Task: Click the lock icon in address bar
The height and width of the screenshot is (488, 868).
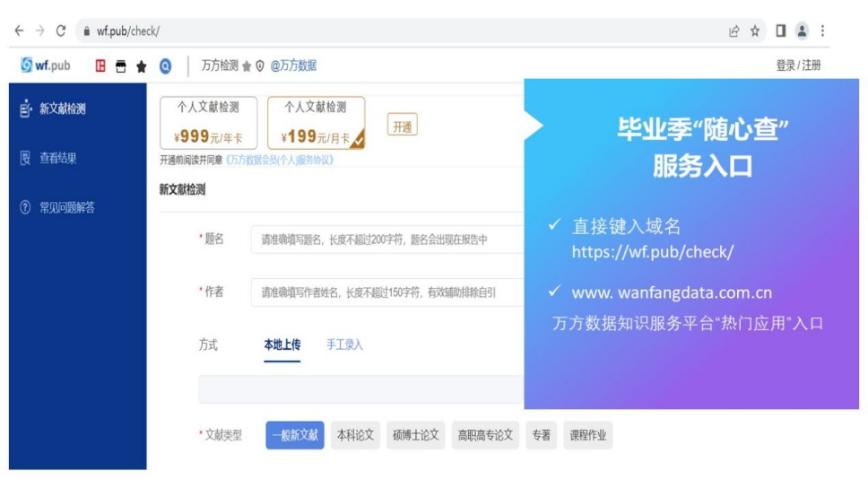Action: pyautogui.click(x=86, y=31)
